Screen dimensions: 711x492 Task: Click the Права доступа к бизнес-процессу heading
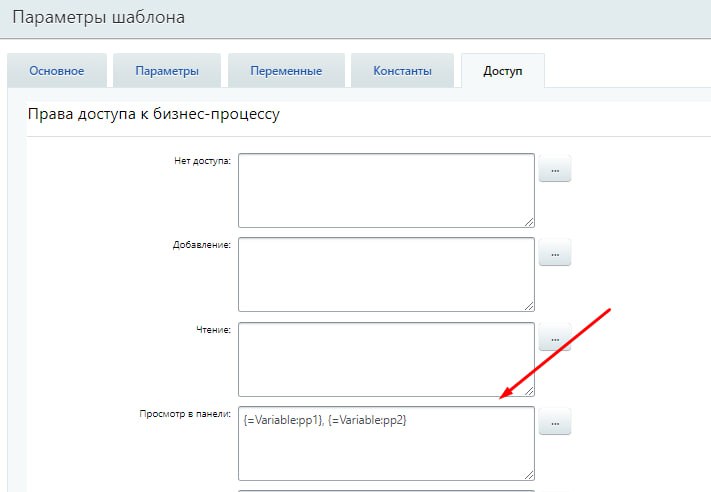click(x=154, y=114)
